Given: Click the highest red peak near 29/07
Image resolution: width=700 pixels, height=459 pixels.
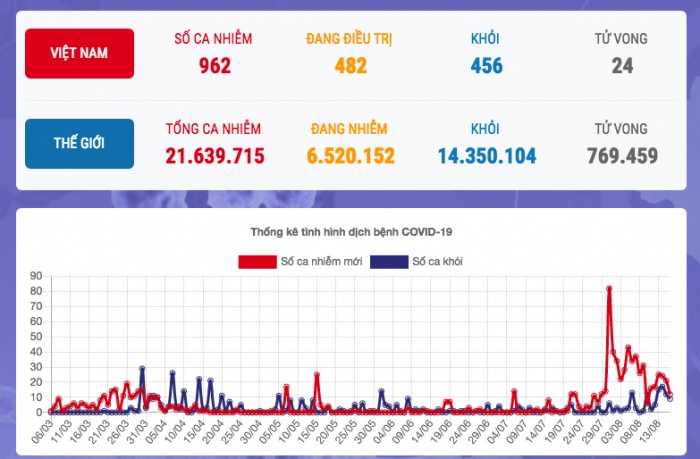Looking at the screenshot, I should (x=609, y=288).
